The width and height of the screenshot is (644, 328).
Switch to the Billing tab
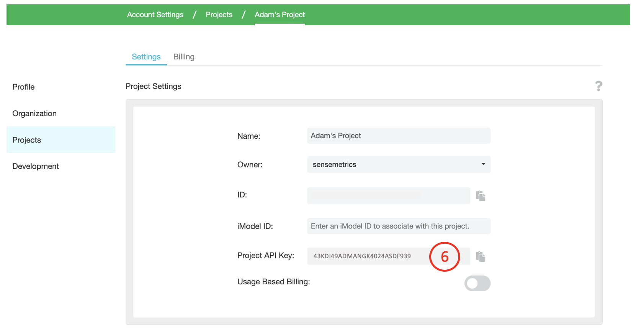[x=184, y=57]
